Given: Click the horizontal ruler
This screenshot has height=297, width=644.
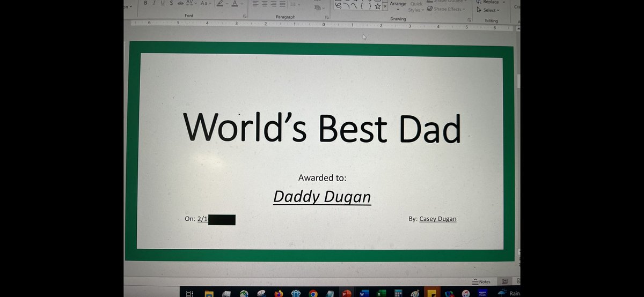Looking at the screenshot, I should coord(322,25).
